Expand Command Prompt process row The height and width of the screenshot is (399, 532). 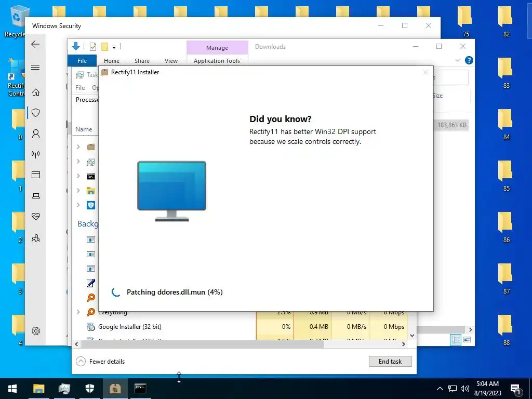78,176
